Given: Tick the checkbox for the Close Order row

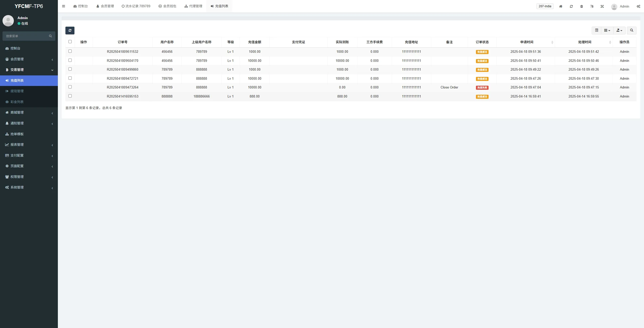Looking at the screenshot, I should (70, 87).
